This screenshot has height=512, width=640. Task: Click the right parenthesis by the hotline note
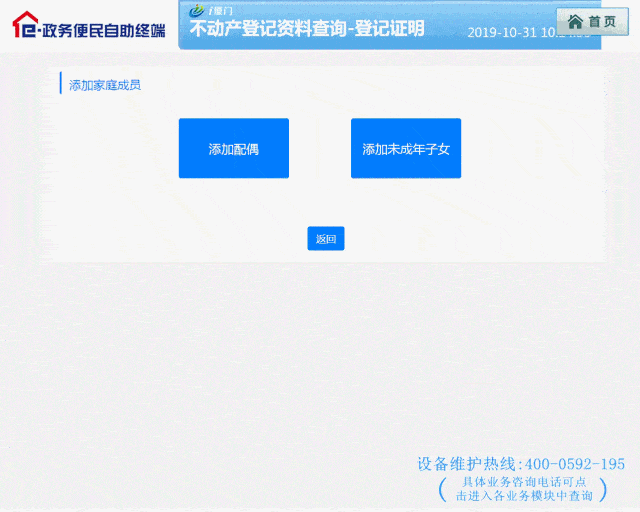(602, 489)
